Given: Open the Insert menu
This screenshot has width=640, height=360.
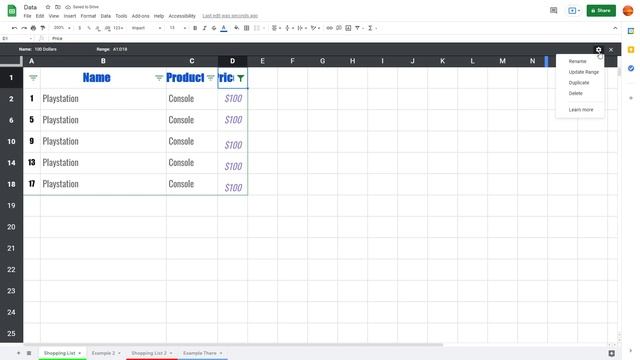Looking at the screenshot, I should 70,16.
